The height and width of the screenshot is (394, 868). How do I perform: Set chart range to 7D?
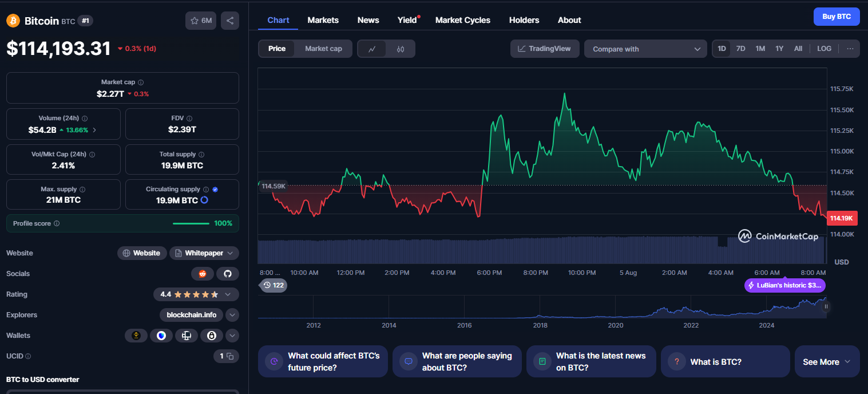click(740, 49)
